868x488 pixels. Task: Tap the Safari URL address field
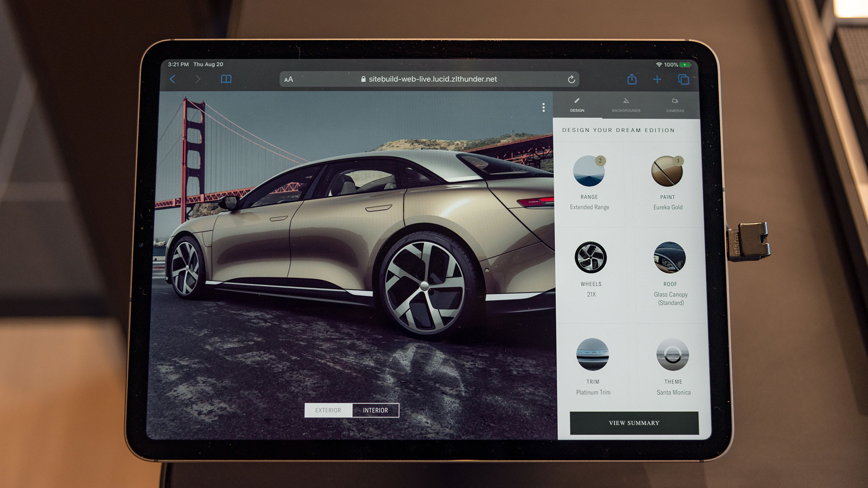click(432, 79)
